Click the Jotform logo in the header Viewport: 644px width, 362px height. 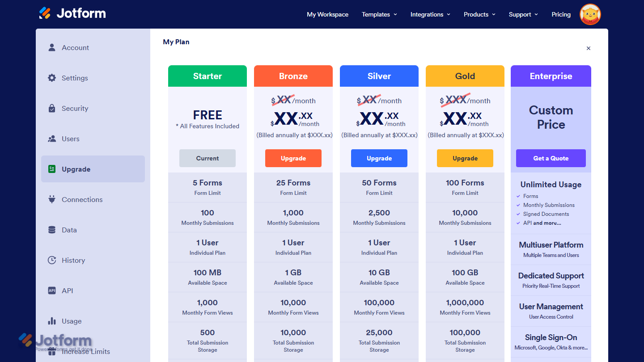tap(72, 13)
